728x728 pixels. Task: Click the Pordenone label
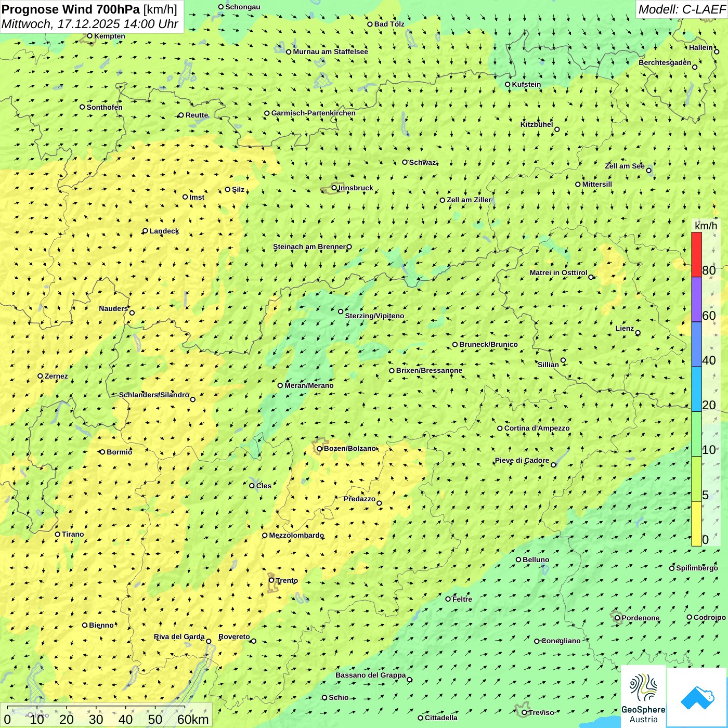[640, 618]
